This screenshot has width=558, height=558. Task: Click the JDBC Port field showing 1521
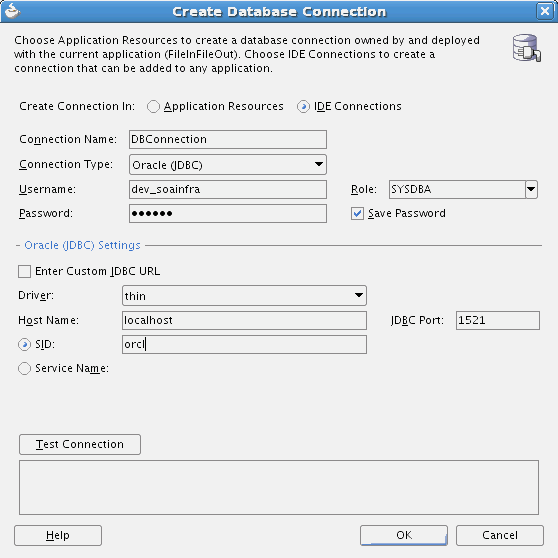[498, 320]
